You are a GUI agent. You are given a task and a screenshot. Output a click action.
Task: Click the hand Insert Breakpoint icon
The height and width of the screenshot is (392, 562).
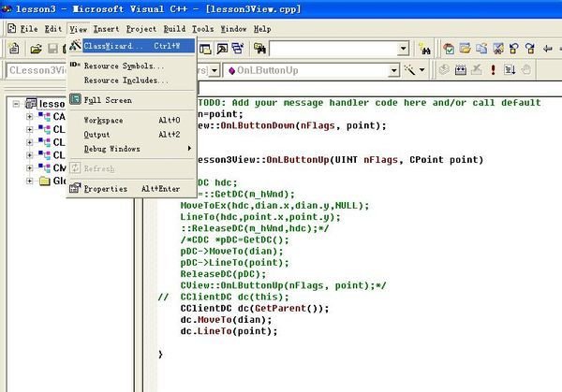pyautogui.click(x=525, y=70)
